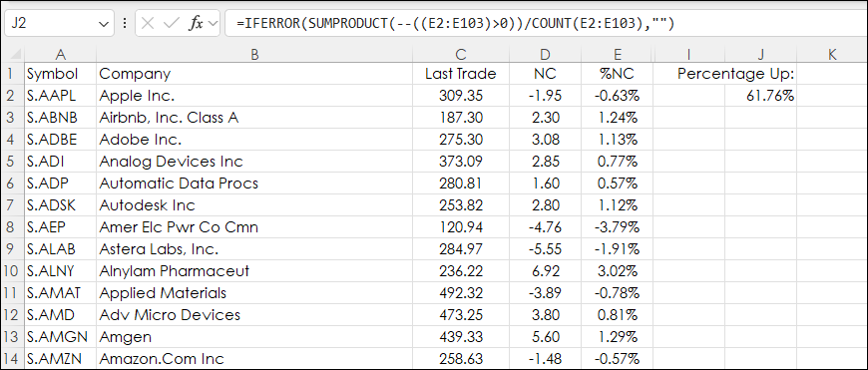Expand the function dropdown beside fx
The width and height of the screenshot is (868, 370).
[213, 24]
